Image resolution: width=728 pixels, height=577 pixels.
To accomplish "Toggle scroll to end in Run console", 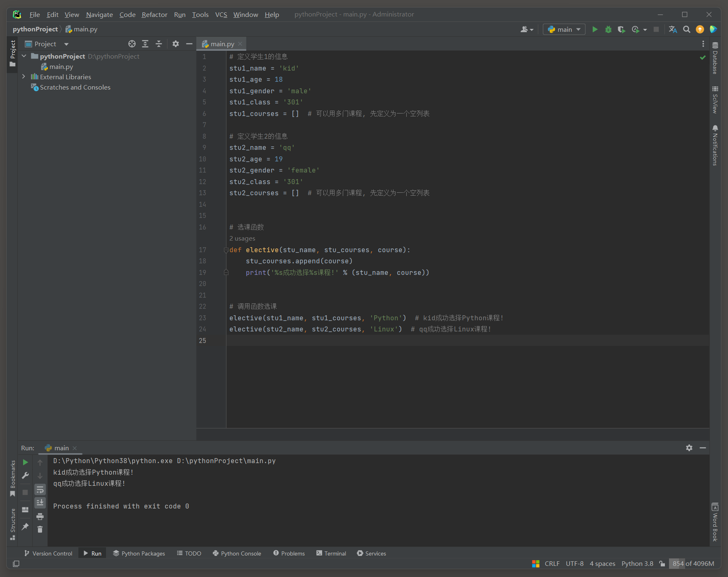I will click(40, 502).
